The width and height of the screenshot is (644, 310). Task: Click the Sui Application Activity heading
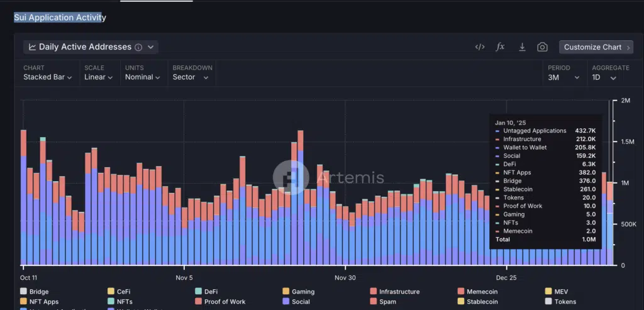tap(60, 18)
